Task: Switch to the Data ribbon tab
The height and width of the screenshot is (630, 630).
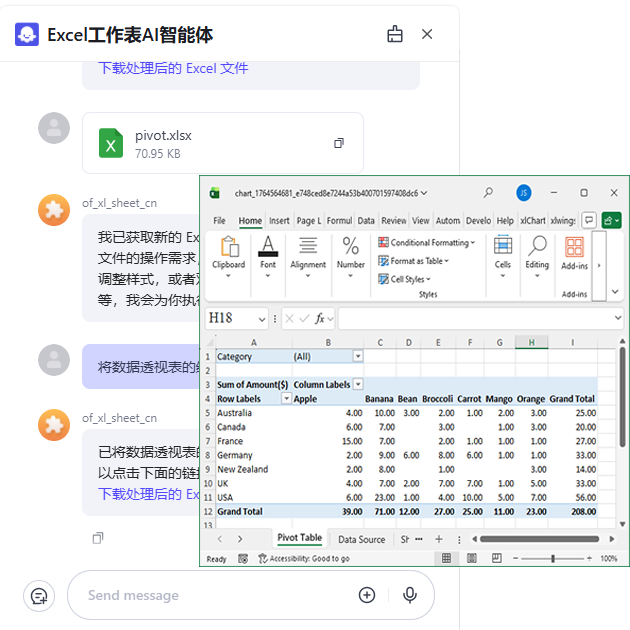Action: pos(366,221)
